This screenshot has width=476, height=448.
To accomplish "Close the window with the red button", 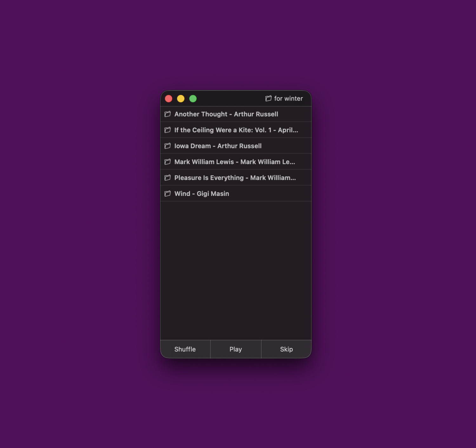I will click(x=169, y=99).
